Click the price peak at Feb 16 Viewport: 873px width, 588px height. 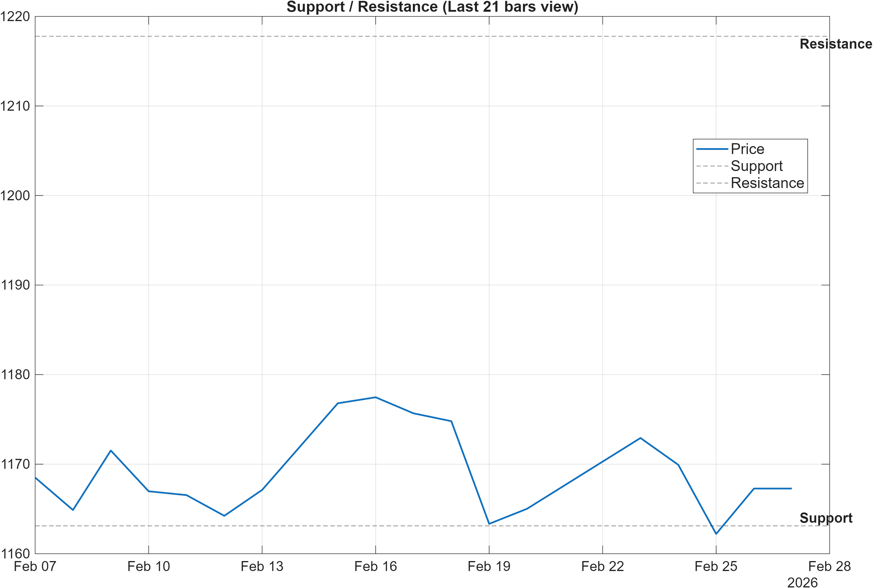coord(375,397)
